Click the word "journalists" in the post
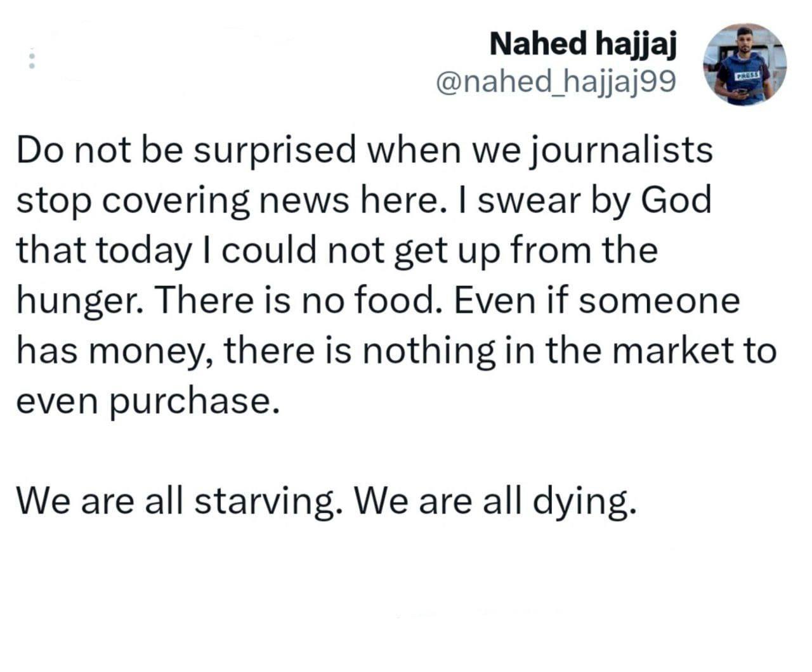812x672 pixels. 621,151
